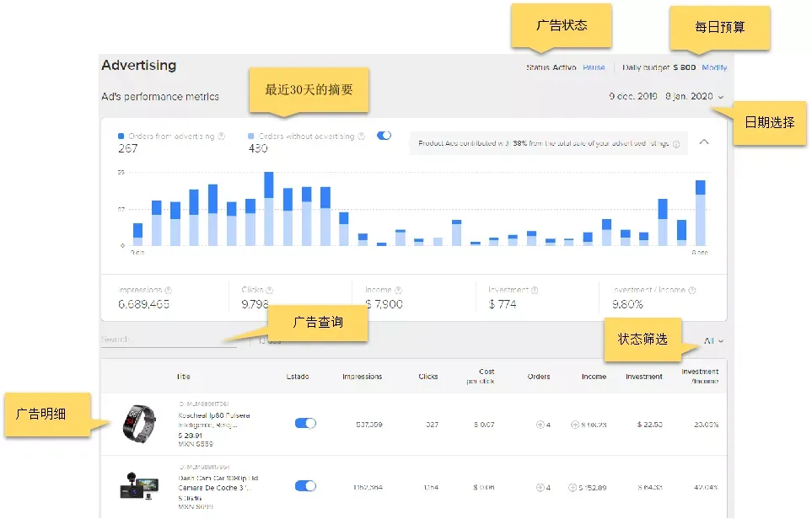
Task: Open the Dash Cam Car 1080p ad title
Action: pyautogui.click(x=218, y=483)
